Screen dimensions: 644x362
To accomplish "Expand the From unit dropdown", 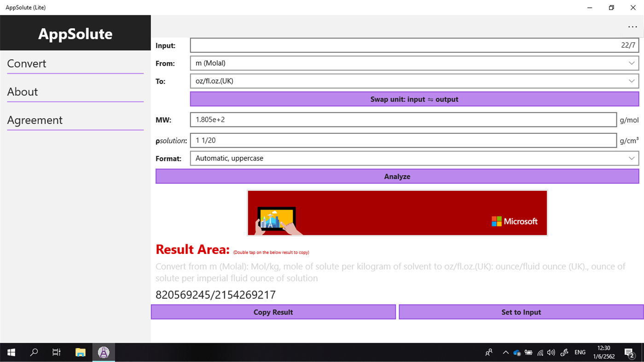I will point(413,63).
